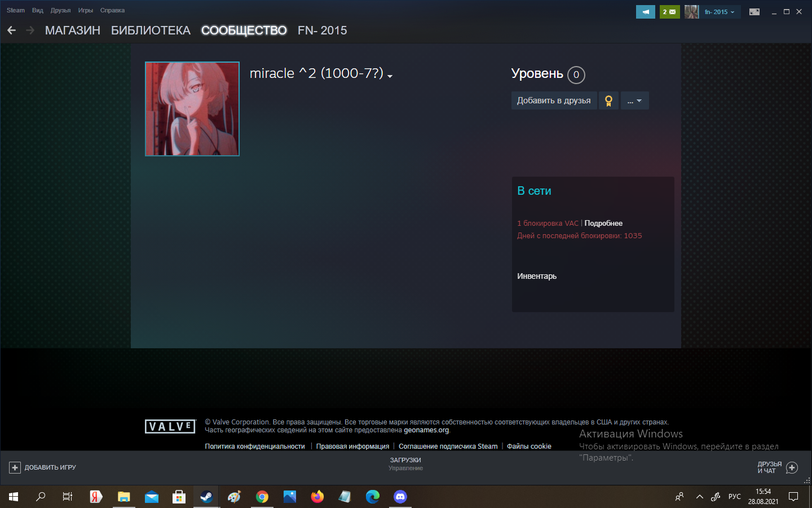Image resolution: width=812 pixels, height=508 pixels.
Task: Open Google Chrome from the taskbar
Action: [262, 497]
